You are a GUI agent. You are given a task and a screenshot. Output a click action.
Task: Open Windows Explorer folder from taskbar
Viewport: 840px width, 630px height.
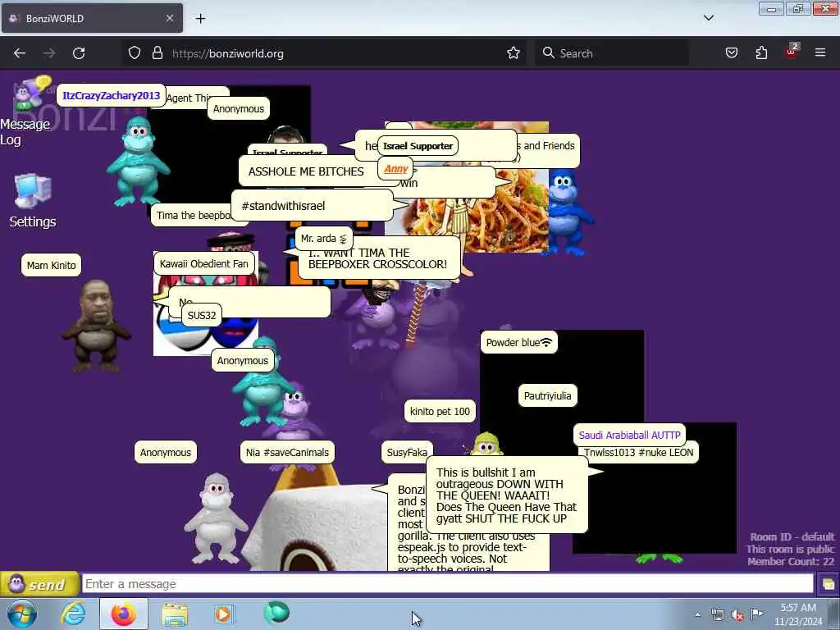point(175,614)
